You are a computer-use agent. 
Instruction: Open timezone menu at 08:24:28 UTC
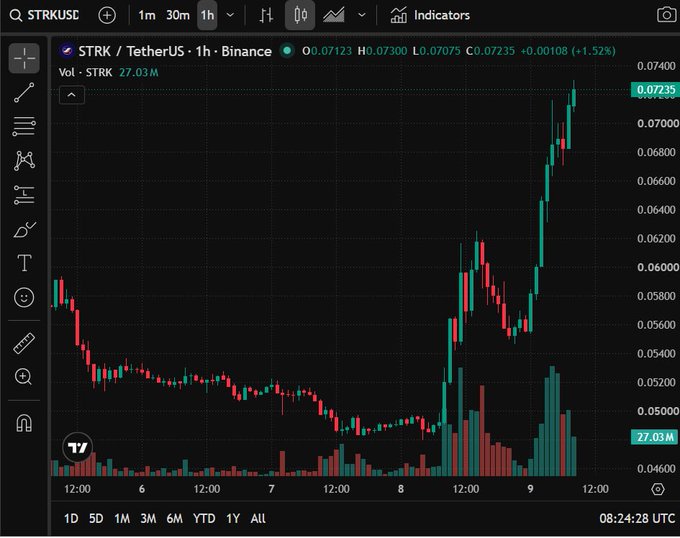point(637,518)
